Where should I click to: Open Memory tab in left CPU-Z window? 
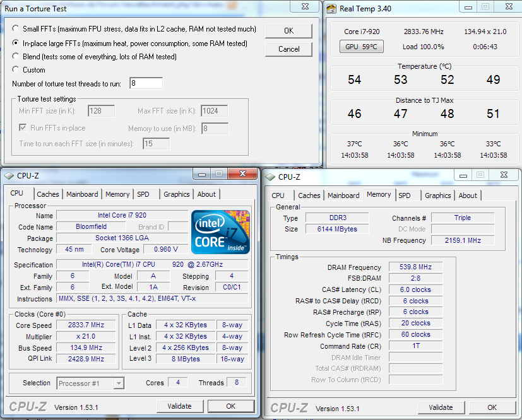[x=117, y=194]
